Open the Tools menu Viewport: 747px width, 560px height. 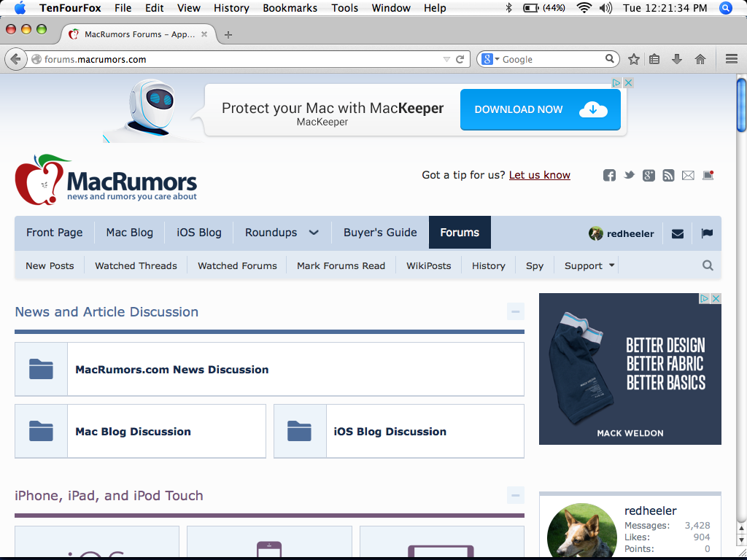coord(345,8)
